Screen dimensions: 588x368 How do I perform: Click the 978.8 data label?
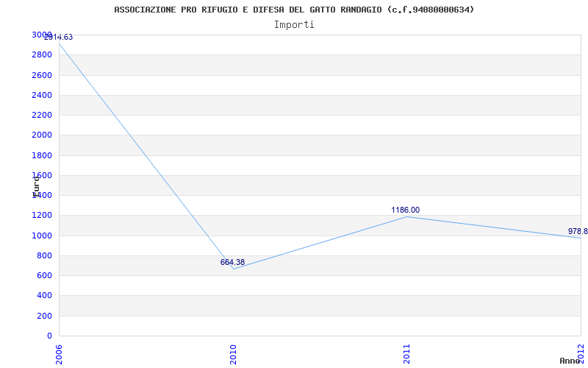(x=578, y=231)
